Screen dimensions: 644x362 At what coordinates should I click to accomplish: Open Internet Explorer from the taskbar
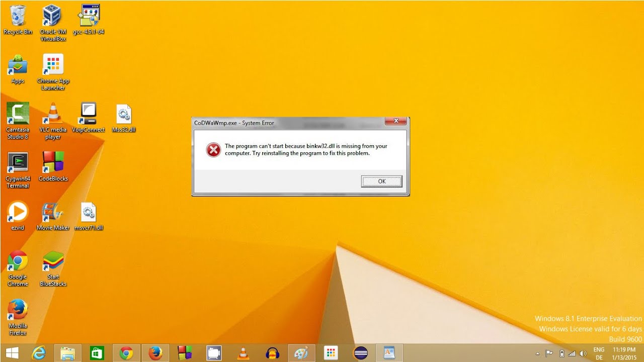[39, 353]
